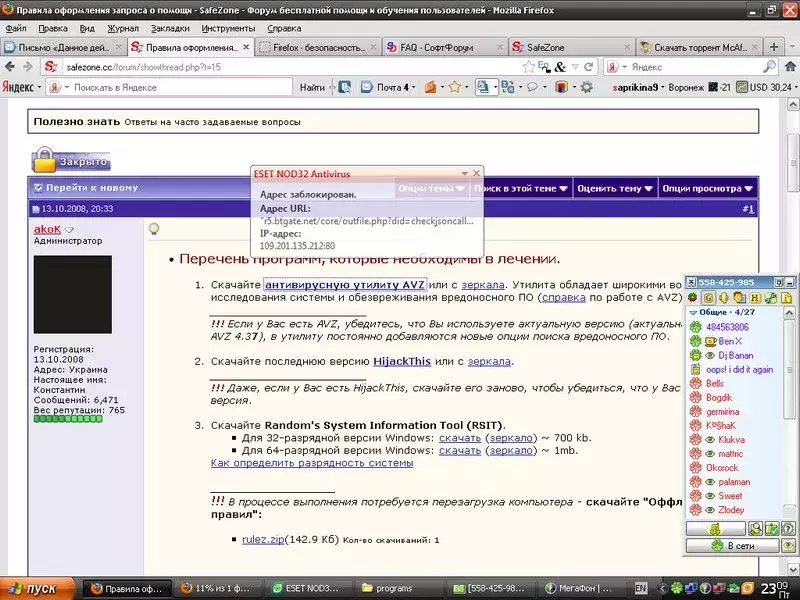Open the Журнал menu

tap(122, 29)
